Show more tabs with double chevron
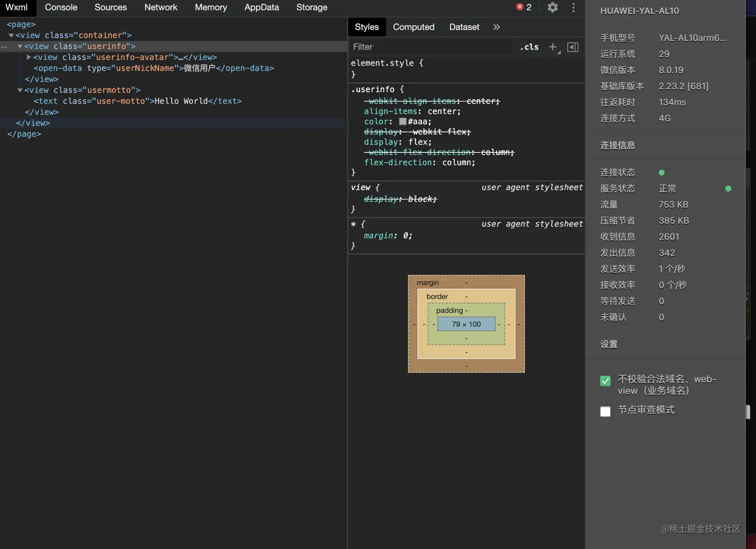The height and width of the screenshot is (549, 756). tap(496, 27)
